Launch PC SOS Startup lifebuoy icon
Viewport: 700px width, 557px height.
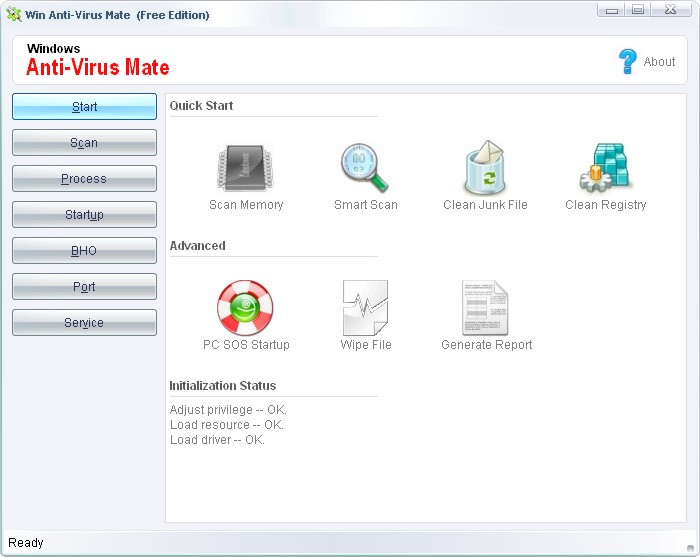click(x=245, y=308)
